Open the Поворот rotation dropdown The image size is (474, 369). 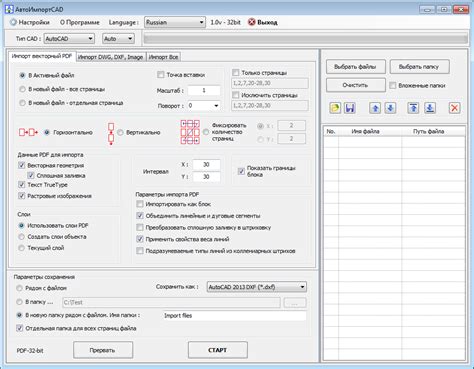[x=204, y=105]
